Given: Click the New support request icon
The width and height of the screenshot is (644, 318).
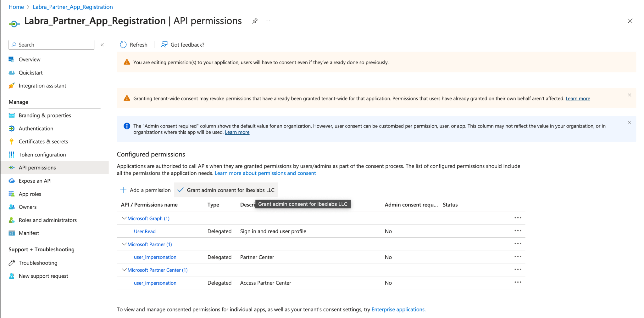Looking at the screenshot, I should coord(12,276).
